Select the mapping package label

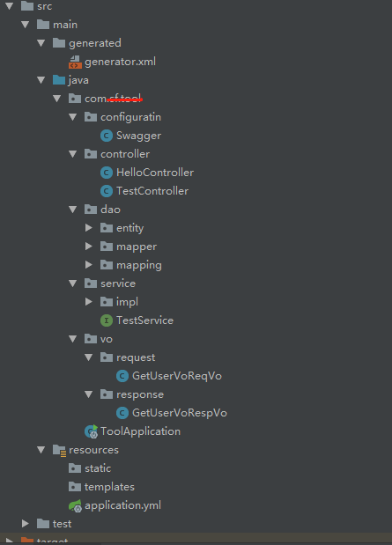click(x=139, y=265)
